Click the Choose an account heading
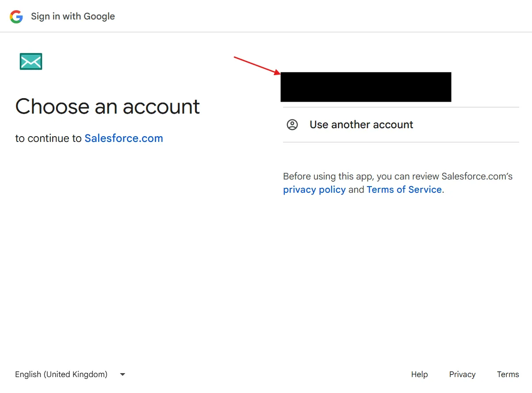This screenshot has width=532, height=393. [x=107, y=107]
